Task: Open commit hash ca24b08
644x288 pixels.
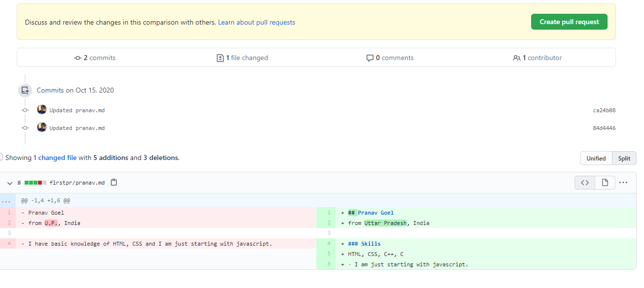Action: click(604, 110)
